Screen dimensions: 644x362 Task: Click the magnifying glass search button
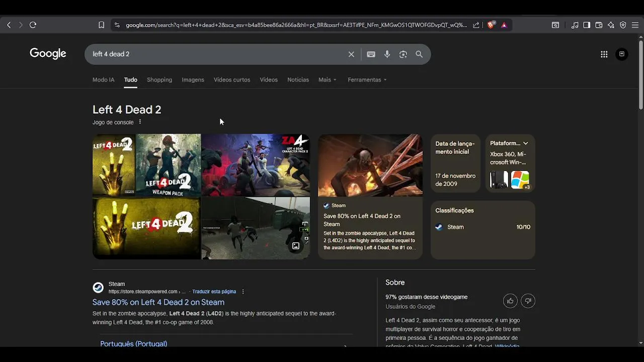click(419, 54)
